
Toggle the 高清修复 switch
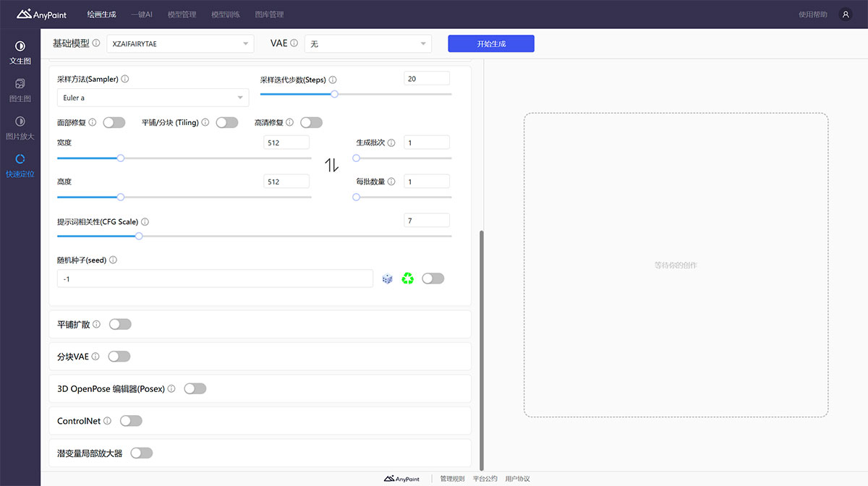[x=311, y=123]
